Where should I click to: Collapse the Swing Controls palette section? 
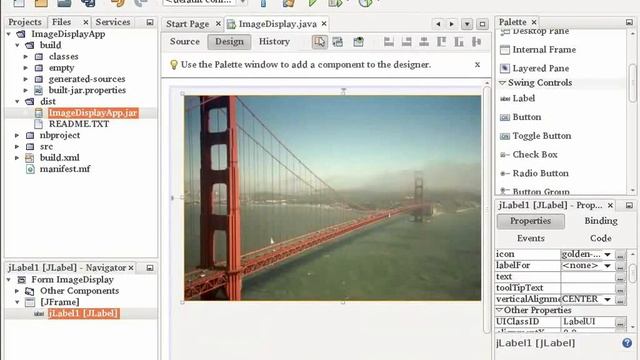[x=502, y=83]
